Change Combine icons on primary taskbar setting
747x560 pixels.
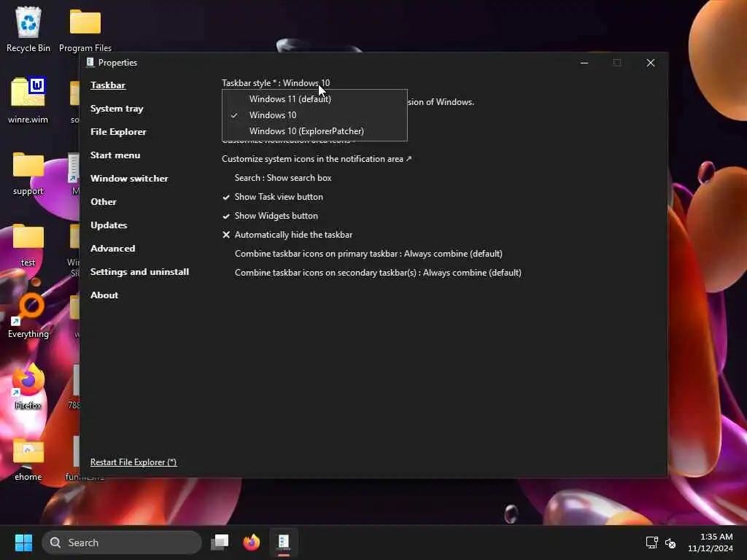[368, 254]
